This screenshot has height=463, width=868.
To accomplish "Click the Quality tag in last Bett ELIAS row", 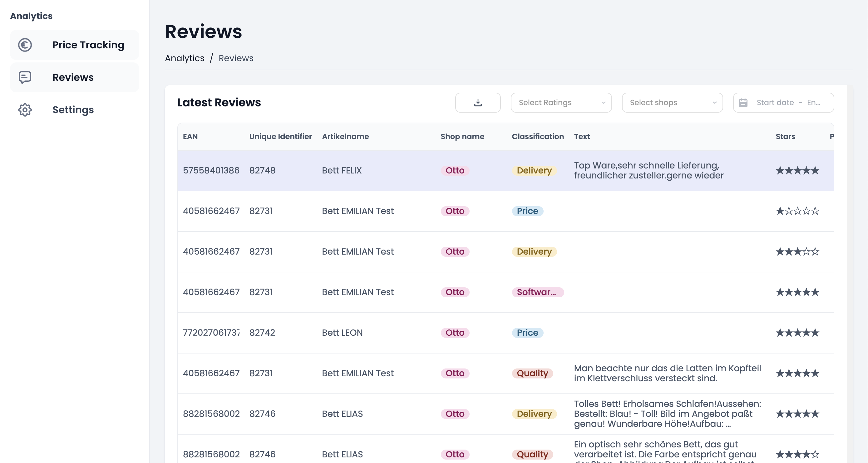I will pyautogui.click(x=532, y=454).
